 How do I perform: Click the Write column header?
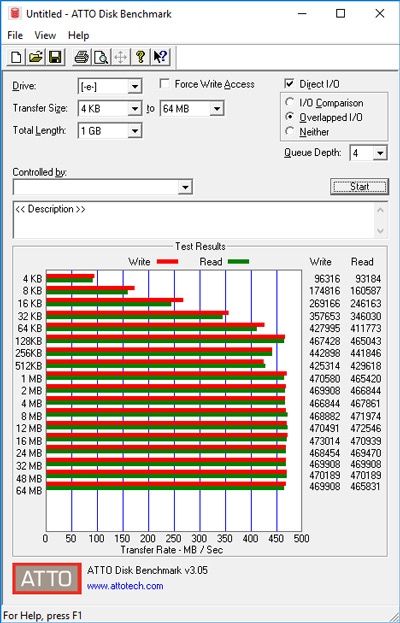coord(320,262)
